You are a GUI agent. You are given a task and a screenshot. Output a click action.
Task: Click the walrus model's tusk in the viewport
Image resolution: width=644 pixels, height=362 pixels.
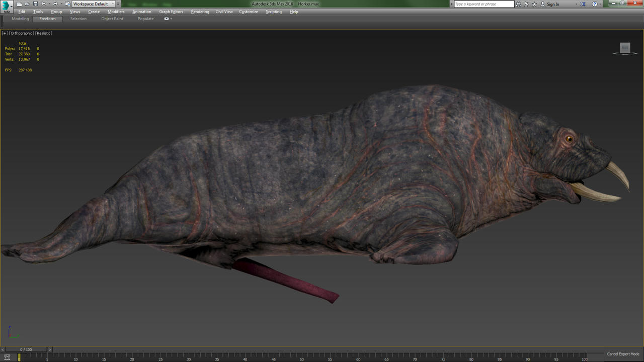pyautogui.click(x=597, y=193)
